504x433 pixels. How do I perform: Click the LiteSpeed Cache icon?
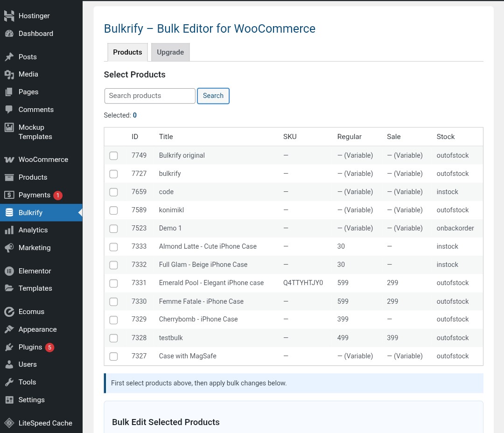(x=9, y=423)
